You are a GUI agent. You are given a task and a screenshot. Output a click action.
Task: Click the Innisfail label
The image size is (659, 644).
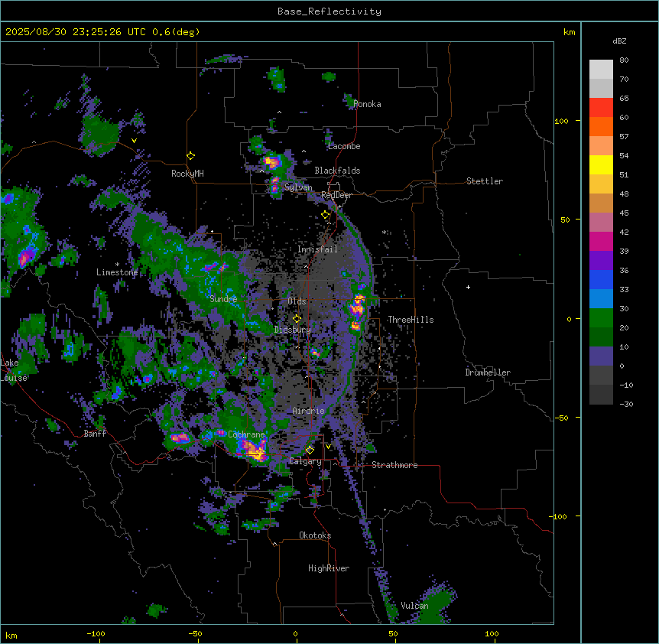(317, 249)
